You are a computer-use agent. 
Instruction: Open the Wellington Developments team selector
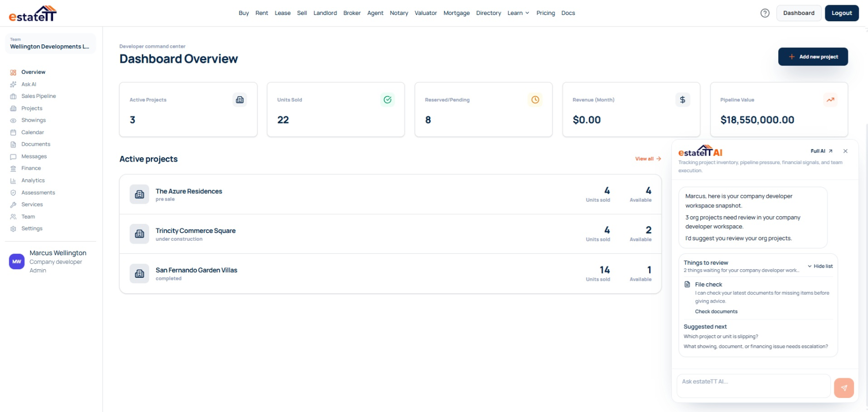[x=50, y=43]
